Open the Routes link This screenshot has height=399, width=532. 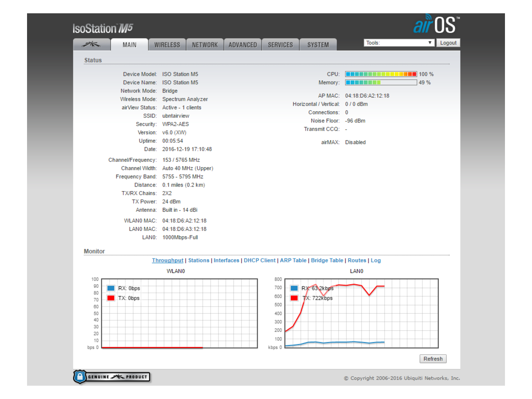point(357,260)
